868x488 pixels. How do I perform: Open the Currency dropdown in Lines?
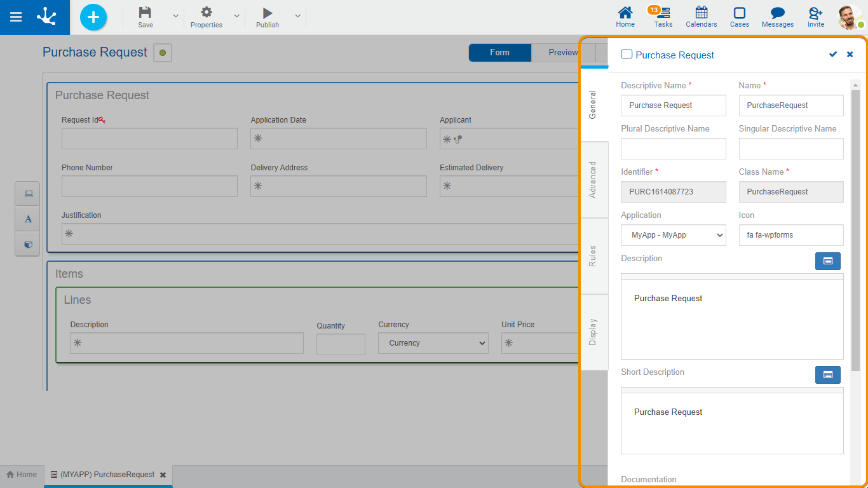433,343
